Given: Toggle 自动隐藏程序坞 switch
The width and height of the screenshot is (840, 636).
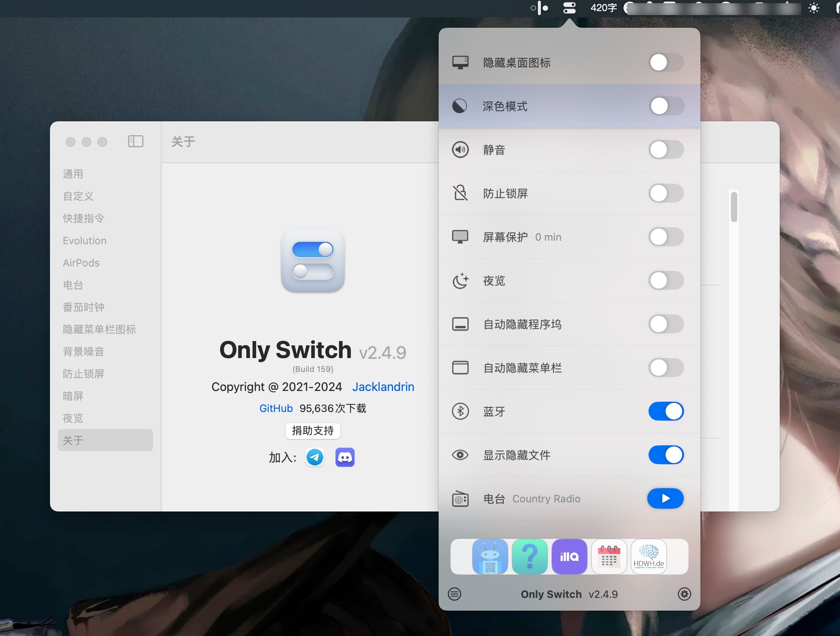Looking at the screenshot, I should pos(666,324).
